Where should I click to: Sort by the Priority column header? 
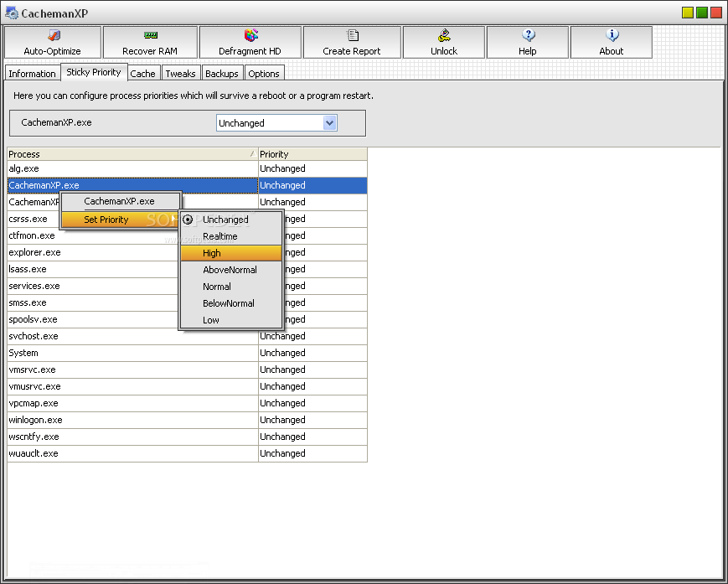pyautogui.click(x=313, y=154)
